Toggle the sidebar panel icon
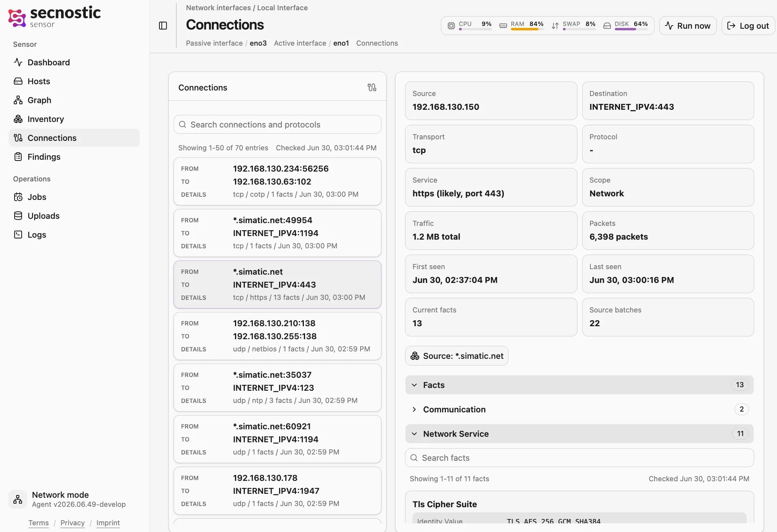The width and height of the screenshot is (777, 532). pyautogui.click(x=163, y=26)
